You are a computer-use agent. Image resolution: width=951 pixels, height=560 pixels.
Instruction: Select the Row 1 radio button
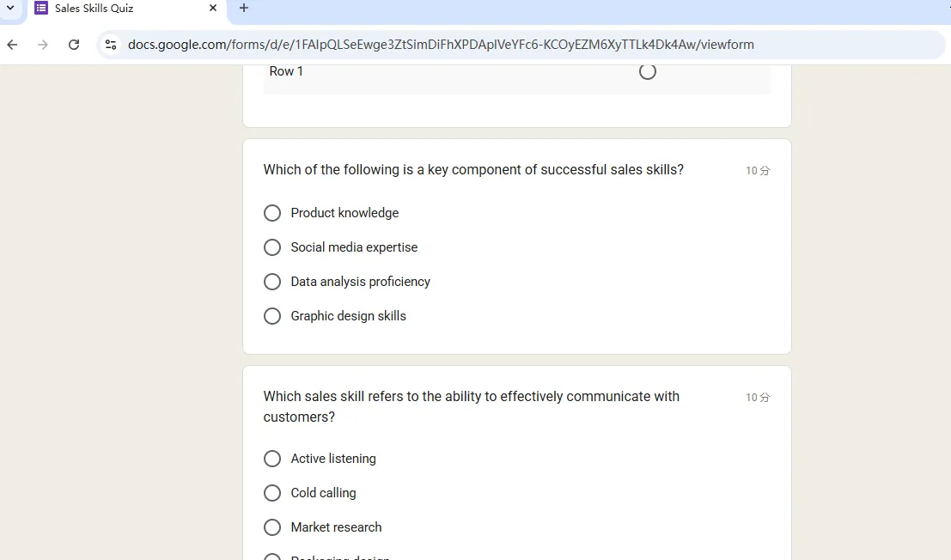(x=648, y=71)
